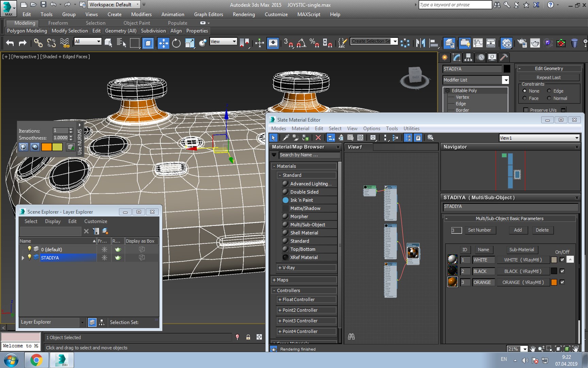
Task: Select the None constraint radio button
Action: [524, 91]
